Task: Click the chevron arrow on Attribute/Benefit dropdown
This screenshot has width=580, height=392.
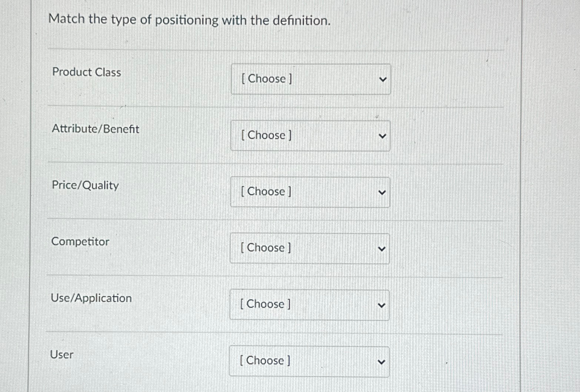Action: [383, 136]
